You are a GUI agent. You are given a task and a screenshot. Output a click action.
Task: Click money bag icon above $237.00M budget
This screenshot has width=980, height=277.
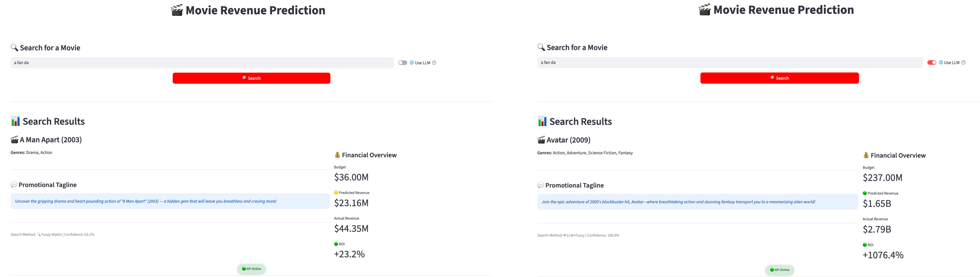coord(866,155)
